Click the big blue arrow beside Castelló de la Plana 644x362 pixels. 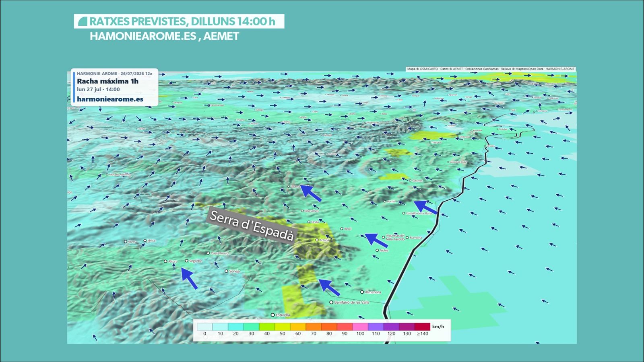[x=425, y=207]
